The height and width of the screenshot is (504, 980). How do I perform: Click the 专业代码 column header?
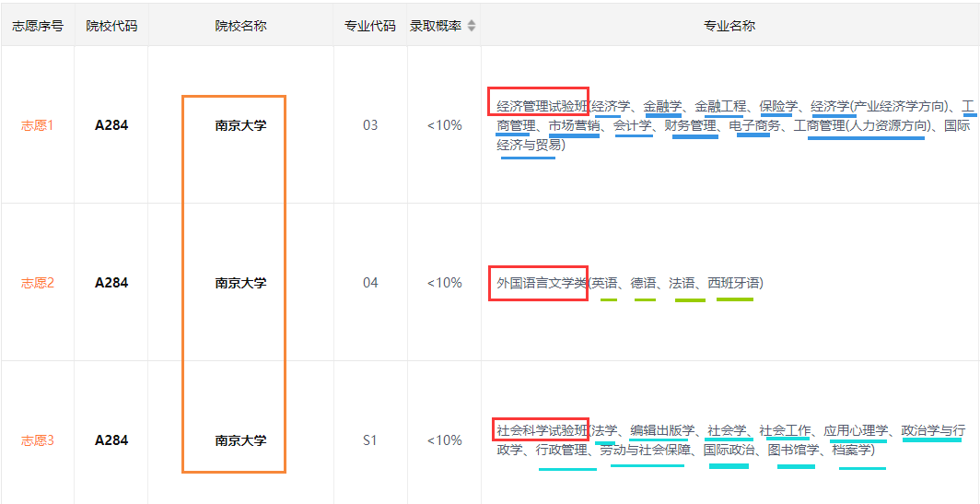370,27
